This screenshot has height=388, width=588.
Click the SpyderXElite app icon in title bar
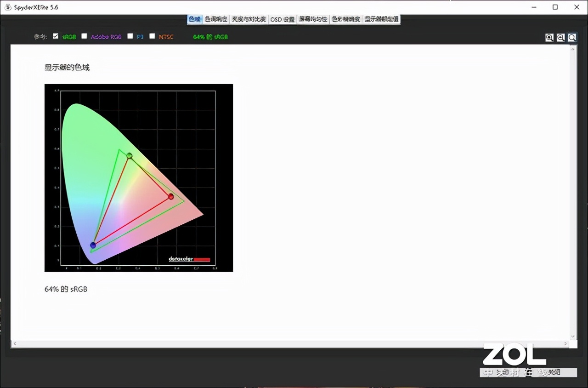click(x=8, y=7)
